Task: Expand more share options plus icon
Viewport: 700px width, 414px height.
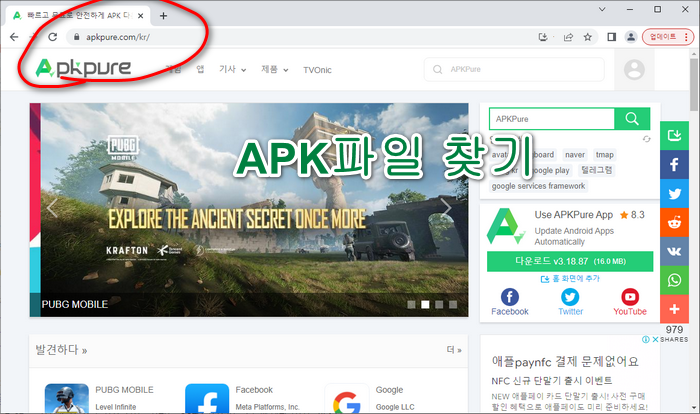Action: tap(674, 309)
